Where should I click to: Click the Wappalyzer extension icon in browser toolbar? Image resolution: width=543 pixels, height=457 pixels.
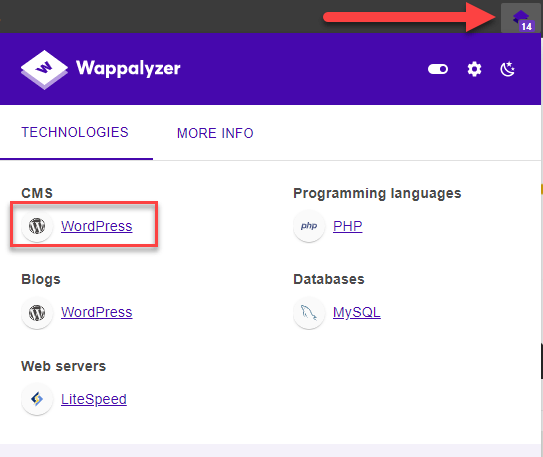[520, 18]
